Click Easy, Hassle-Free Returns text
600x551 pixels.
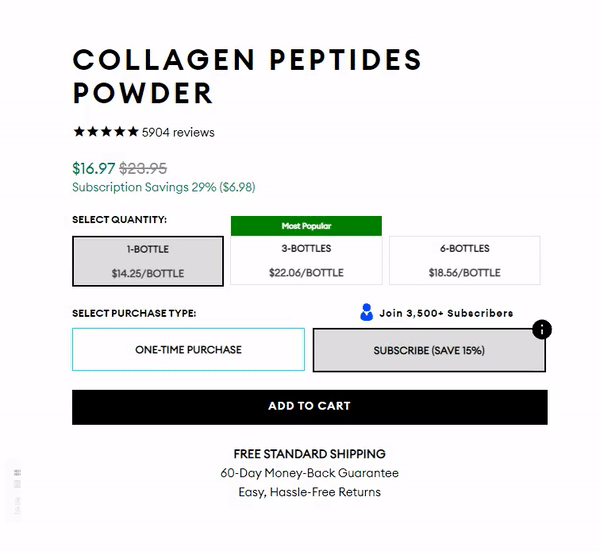pyautogui.click(x=309, y=492)
